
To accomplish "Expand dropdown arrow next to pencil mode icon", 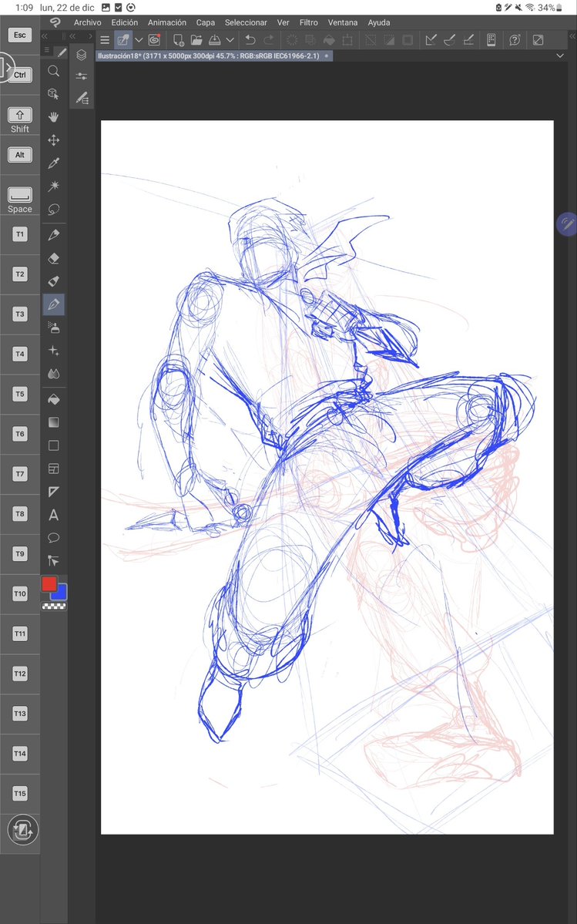I will [139, 40].
